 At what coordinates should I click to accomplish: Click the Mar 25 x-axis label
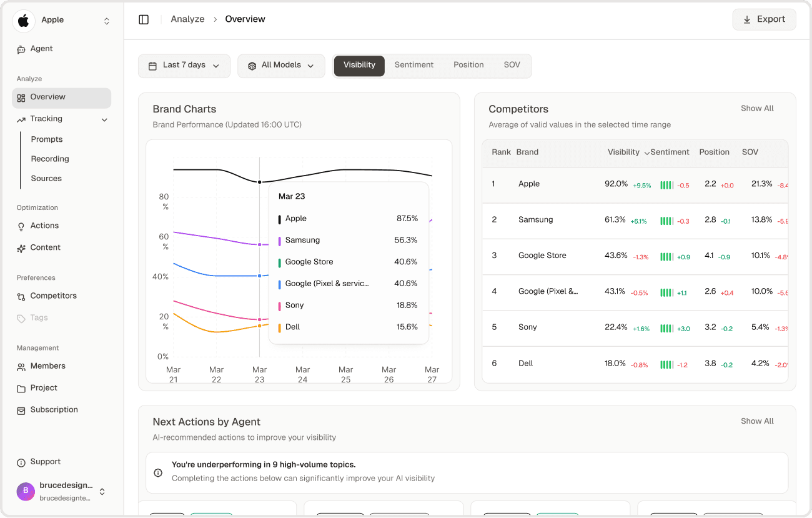click(x=345, y=375)
